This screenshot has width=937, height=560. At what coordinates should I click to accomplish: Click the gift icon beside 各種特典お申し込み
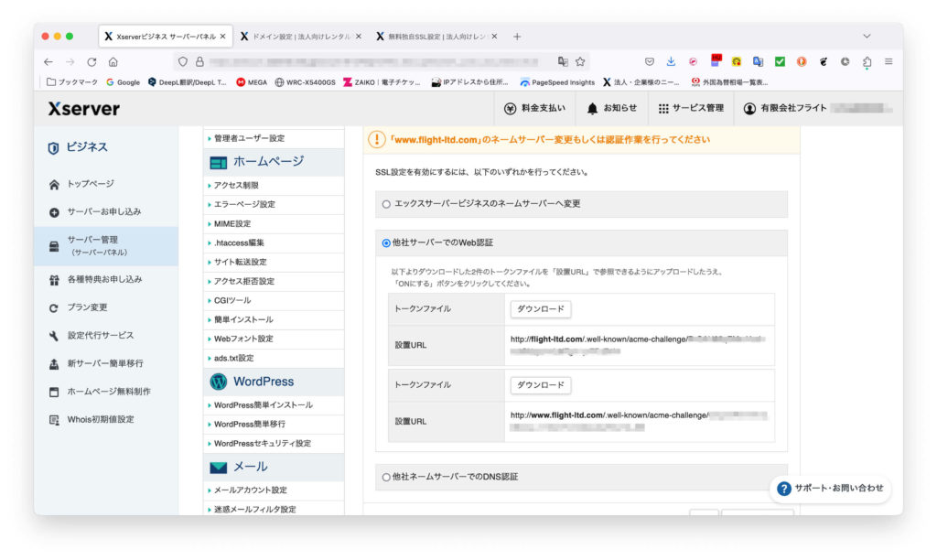tap(54, 280)
